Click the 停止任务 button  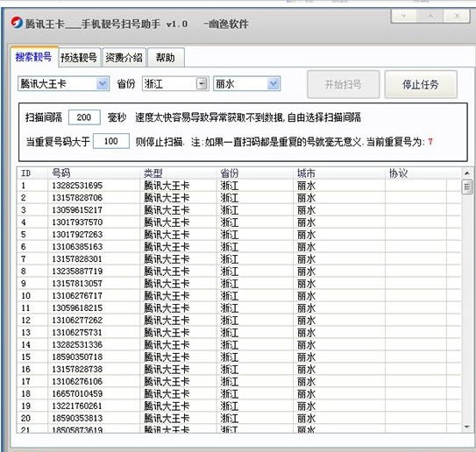click(x=421, y=84)
